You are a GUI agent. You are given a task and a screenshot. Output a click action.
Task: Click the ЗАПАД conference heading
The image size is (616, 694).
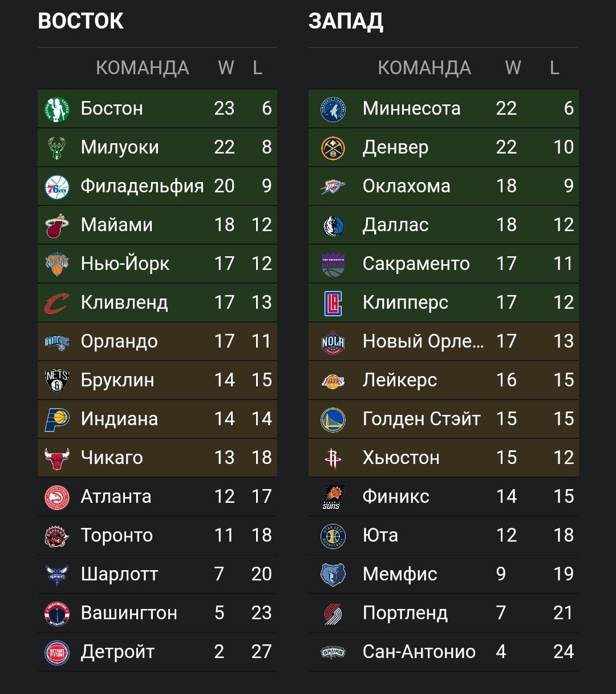click(346, 22)
